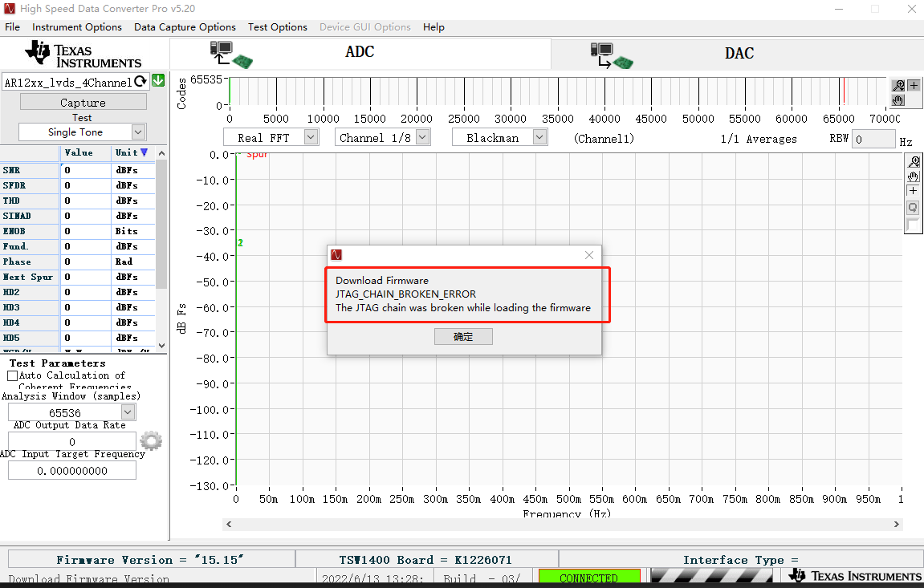Viewport: 924px width, 588px height.
Task: Click the Firmware Version = "15.15" status text
Action: point(150,560)
